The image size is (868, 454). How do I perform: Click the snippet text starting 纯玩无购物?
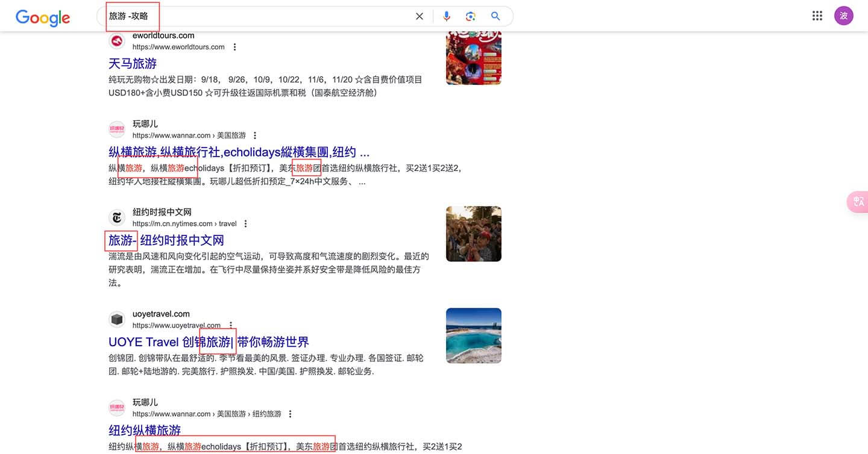(265, 86)
